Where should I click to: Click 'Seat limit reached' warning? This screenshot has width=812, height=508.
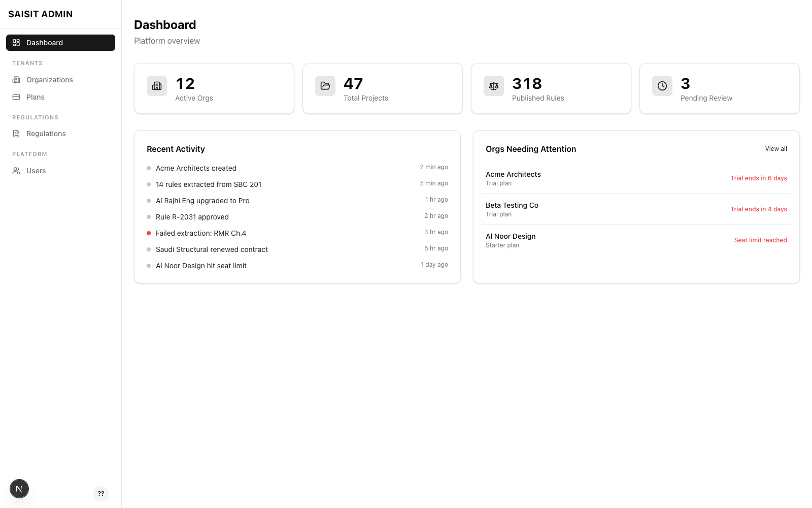[760, 240]
